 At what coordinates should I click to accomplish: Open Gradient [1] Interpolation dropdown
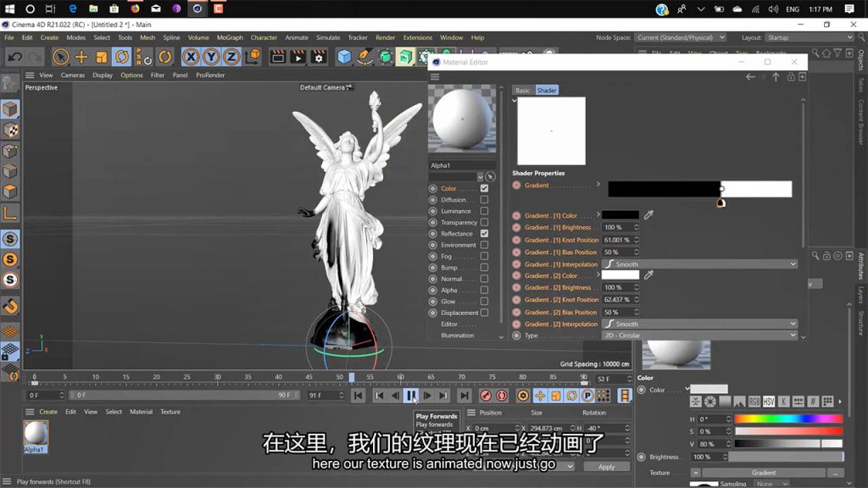[699, 264]
